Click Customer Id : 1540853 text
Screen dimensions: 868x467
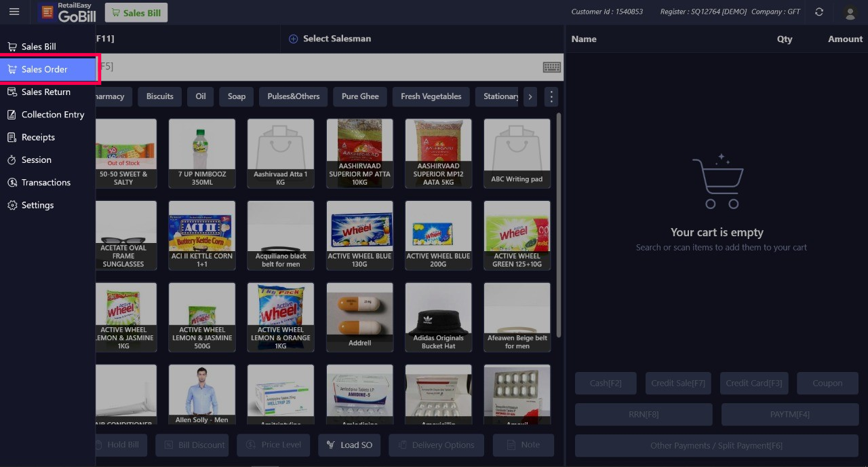(x=607, y=12)
